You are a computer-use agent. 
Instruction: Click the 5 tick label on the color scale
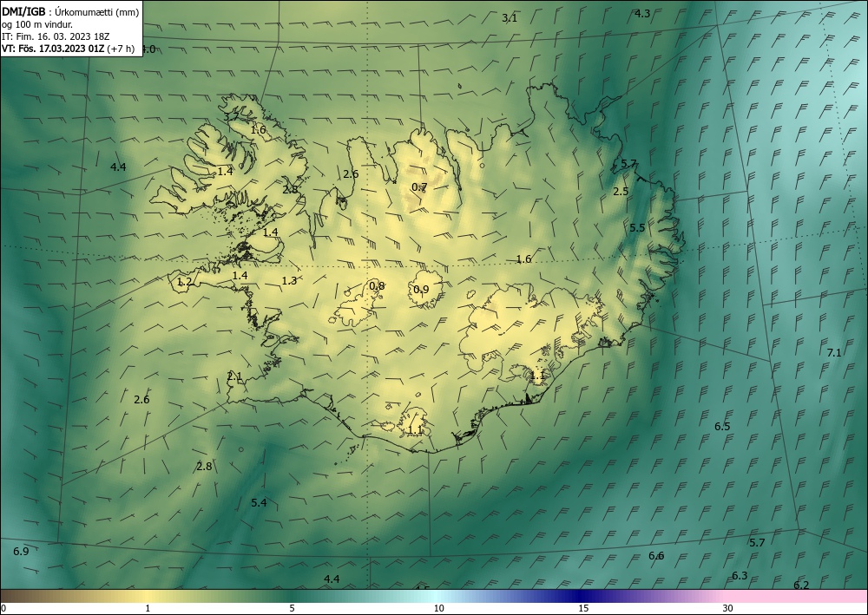[x=292, y=608]
